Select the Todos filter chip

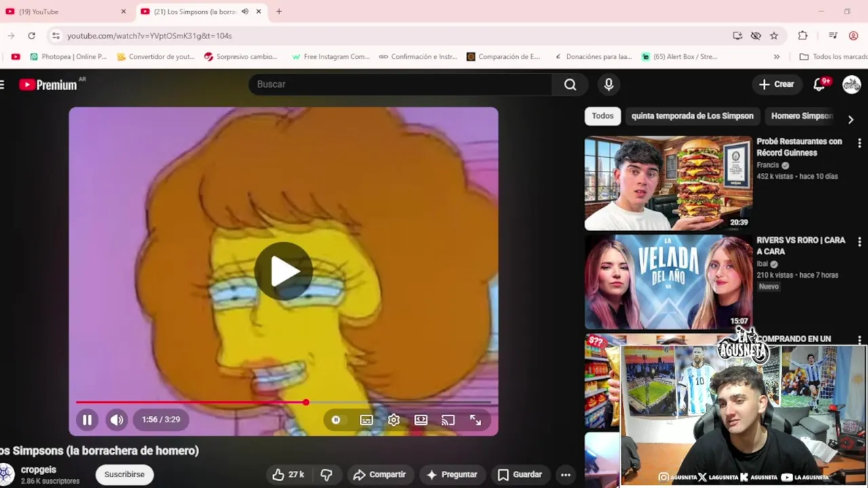point(602,116)
